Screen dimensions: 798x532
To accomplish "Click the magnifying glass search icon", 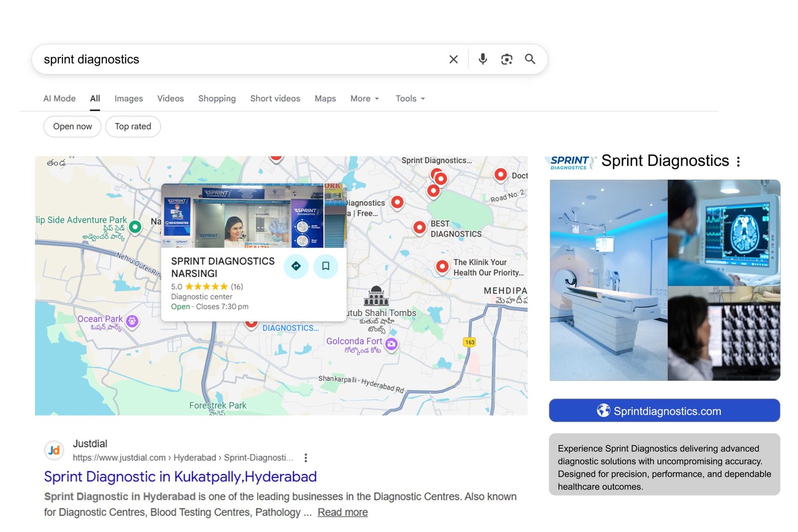I will [530, 59].
